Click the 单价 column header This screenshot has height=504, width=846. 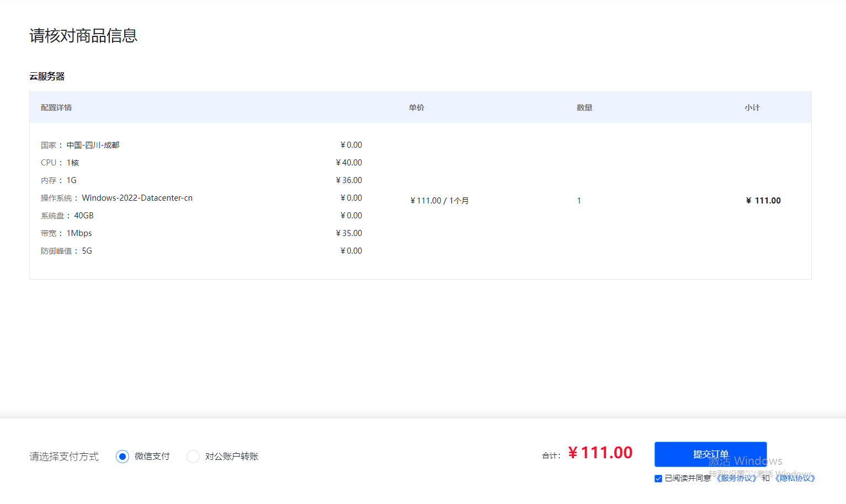[417, 108]
